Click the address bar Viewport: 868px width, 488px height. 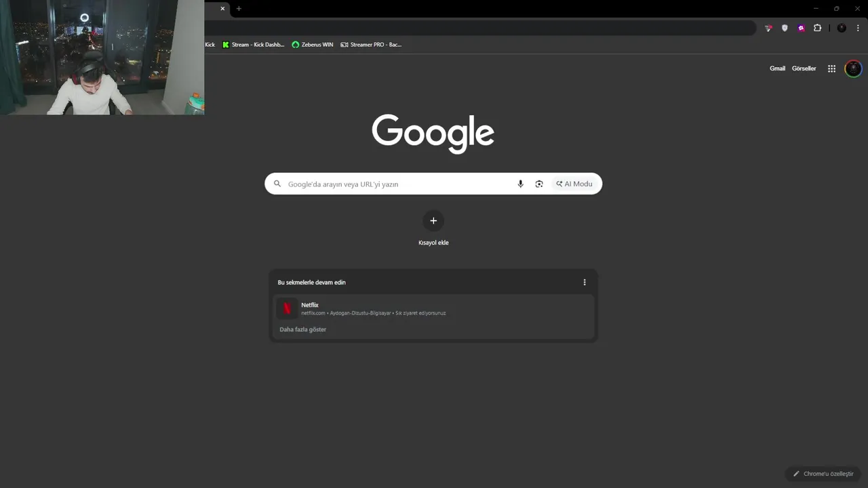(480, 28)
